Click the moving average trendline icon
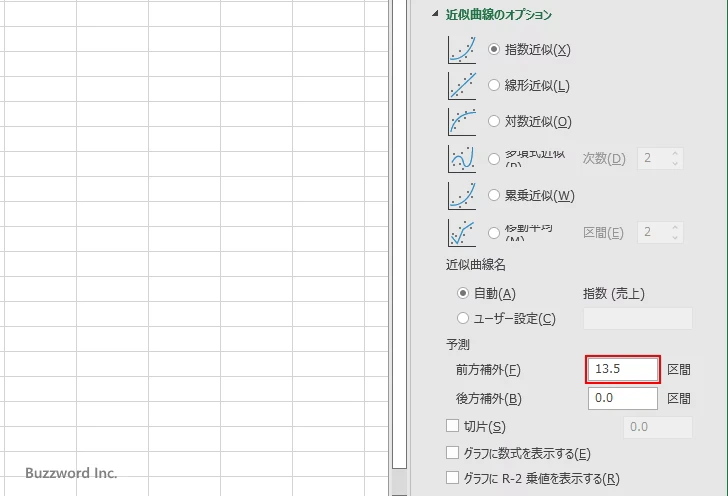Screen dimensions: 728x496 click(x=462, y=232)
